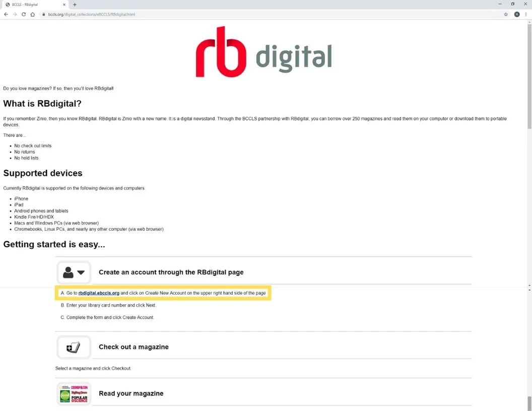Viewport: 532px width, 411px height.
Task: Click the magazine checkout icon
Action: pos(74,347)
